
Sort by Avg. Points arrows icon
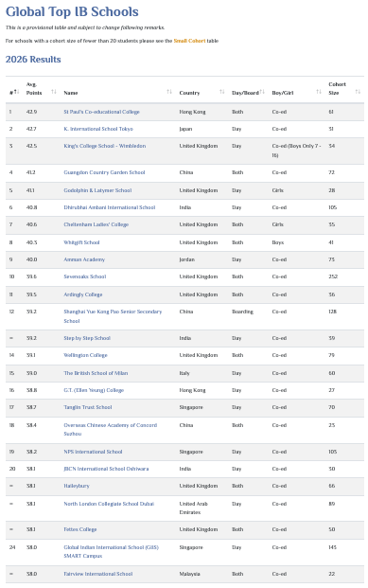54,92
